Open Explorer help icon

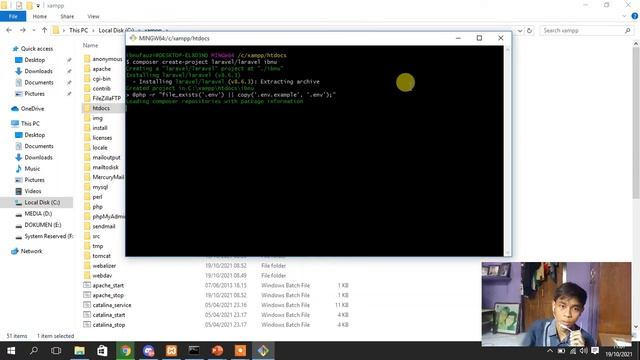[635, 16]
